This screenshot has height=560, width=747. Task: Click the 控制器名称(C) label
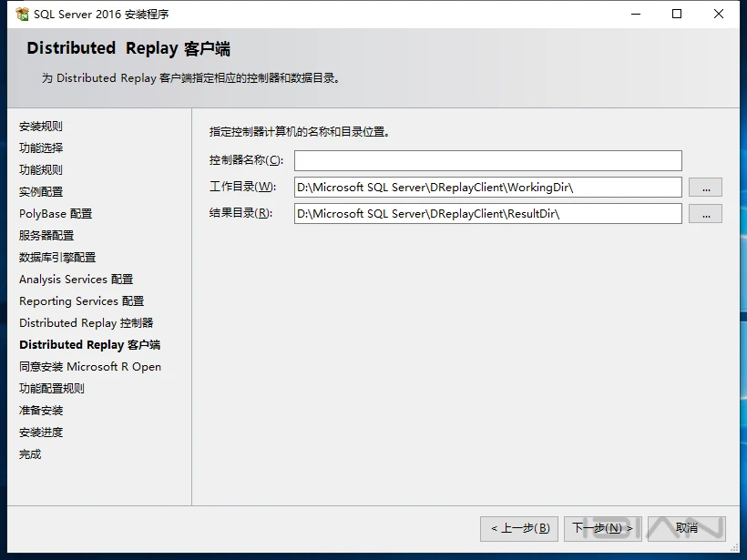246,160
